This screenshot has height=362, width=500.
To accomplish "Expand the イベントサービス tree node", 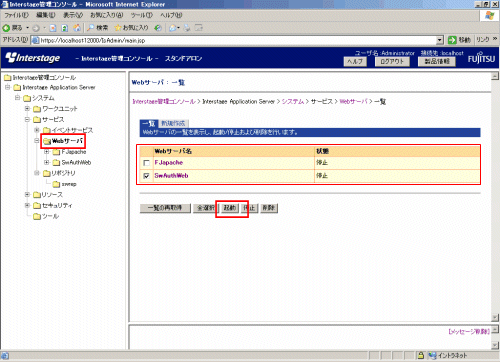I will point(37,130).
